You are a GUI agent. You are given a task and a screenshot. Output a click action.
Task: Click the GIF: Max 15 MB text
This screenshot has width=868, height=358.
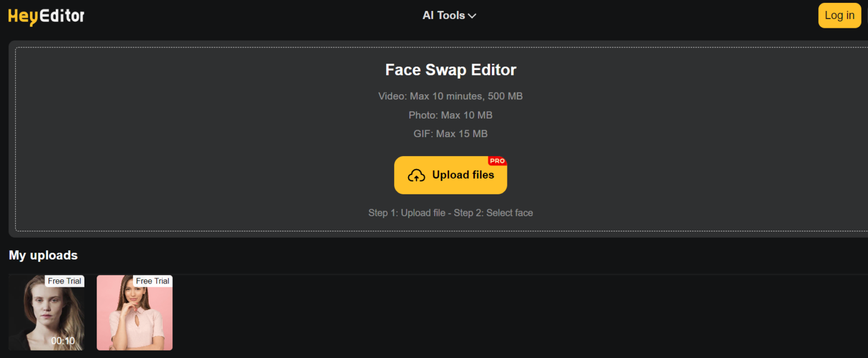pyautogui.click(x=450, y=134)
